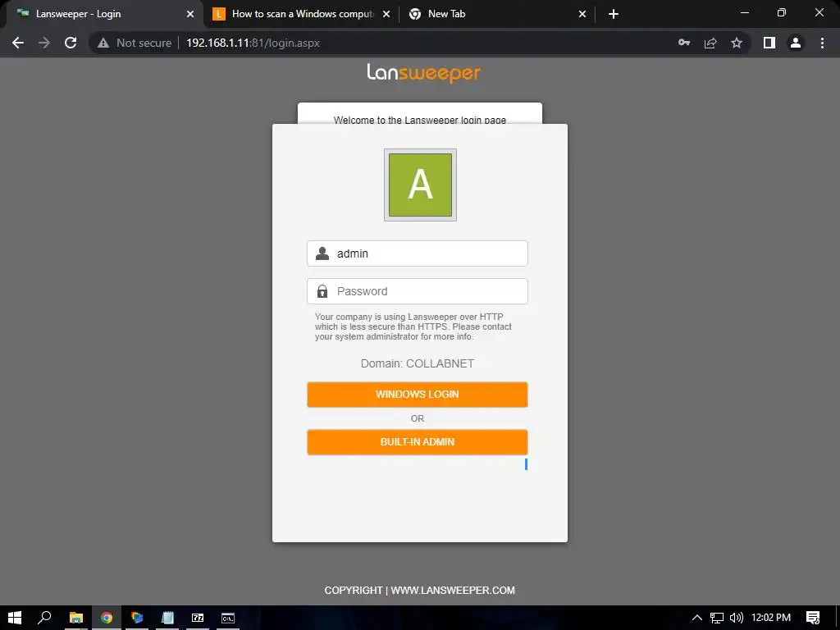Reload the Lansweeper login page
Viewport: 840px width, 630px height.
71,43
